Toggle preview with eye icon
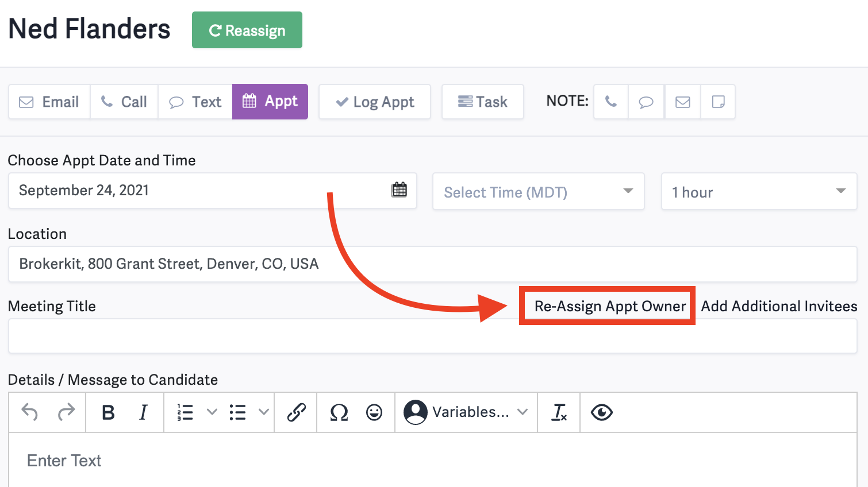 [x=602, y=412]
